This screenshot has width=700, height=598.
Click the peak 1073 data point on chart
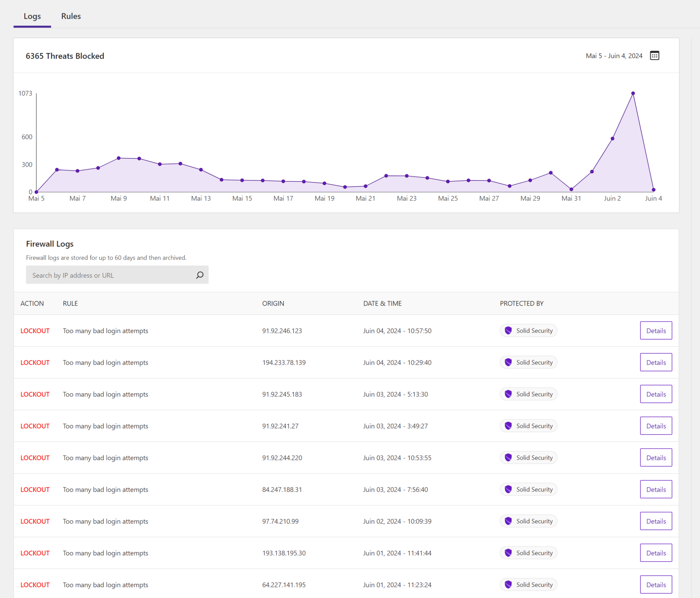pos(633,93)
